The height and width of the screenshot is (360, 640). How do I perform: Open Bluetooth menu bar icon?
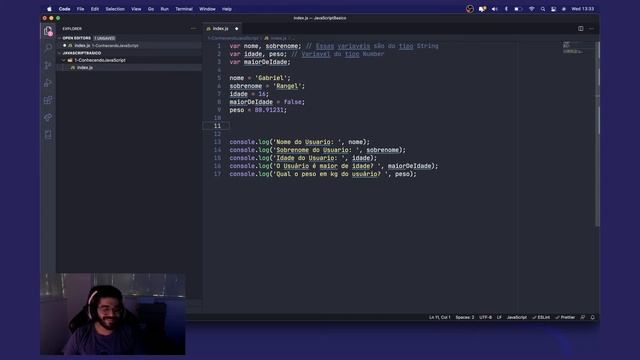pos(506,9)
